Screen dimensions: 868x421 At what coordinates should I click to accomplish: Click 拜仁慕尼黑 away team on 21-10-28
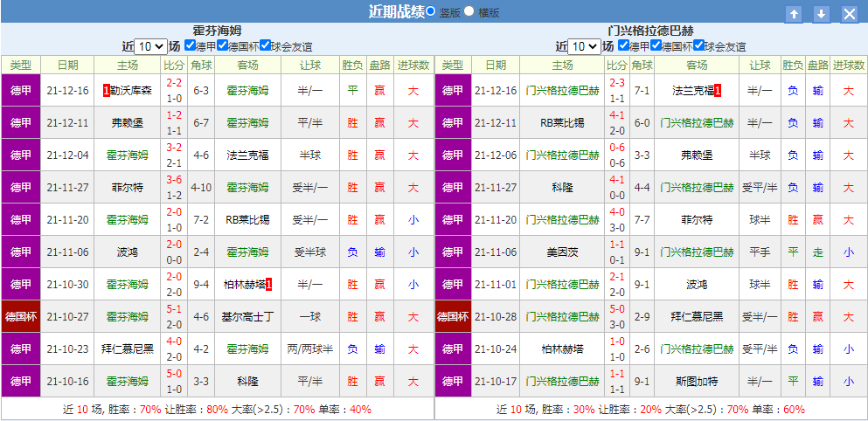coord(697,317)
